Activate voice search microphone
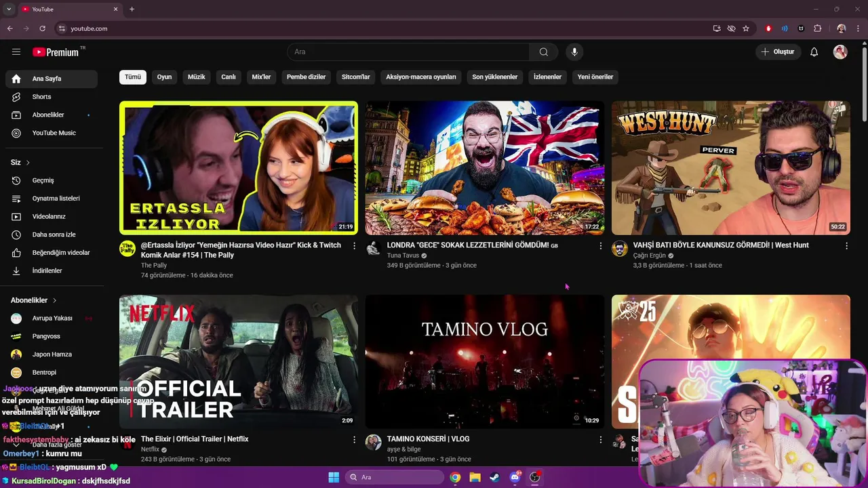Viewport: 868px width, 488px height. click(x=574, y=52)
